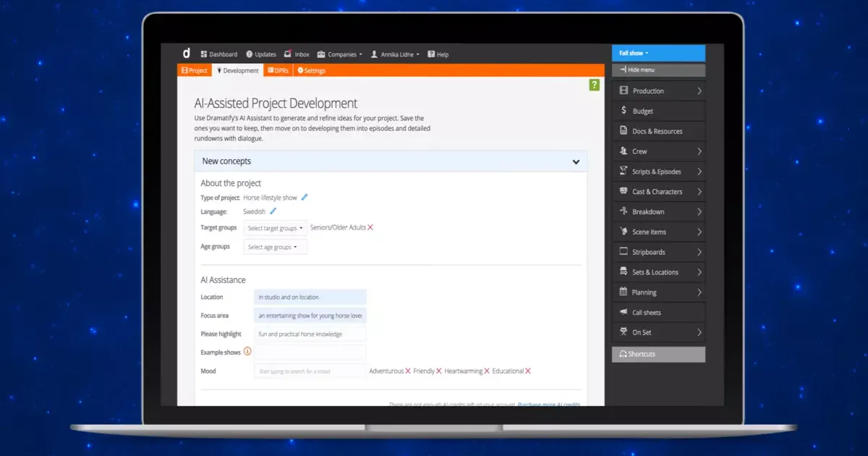Open the Fall show project switcher
The height and width of the screenshot is (456, 868).
(658, 53)
